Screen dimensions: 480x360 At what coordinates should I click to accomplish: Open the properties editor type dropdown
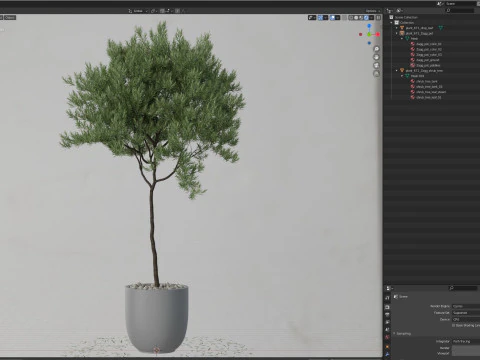[x=389, y=288]
